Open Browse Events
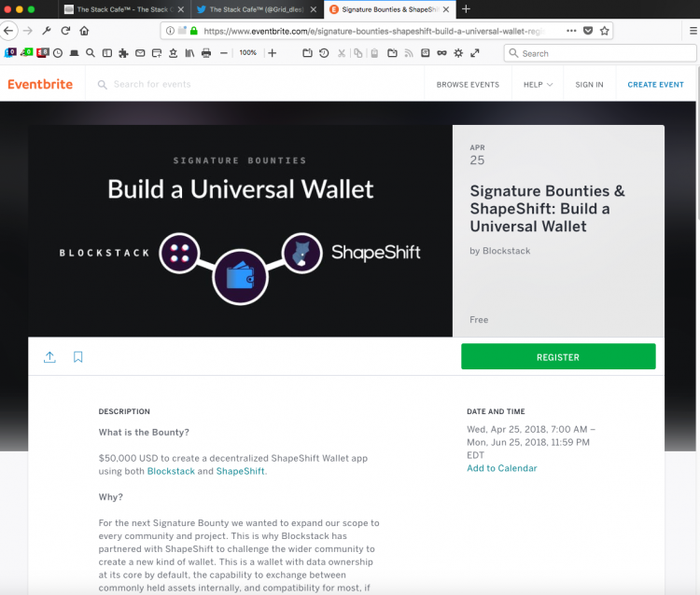 (468, 84)
